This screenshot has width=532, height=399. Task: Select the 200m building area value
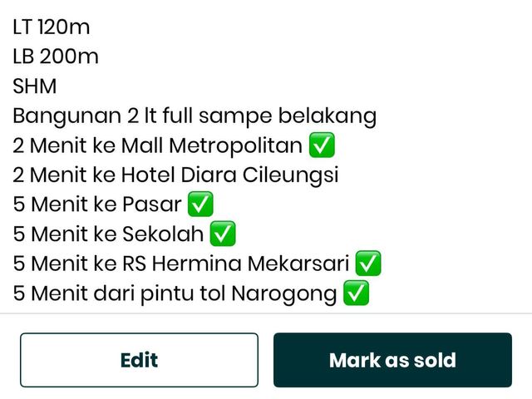coord(69,57)
